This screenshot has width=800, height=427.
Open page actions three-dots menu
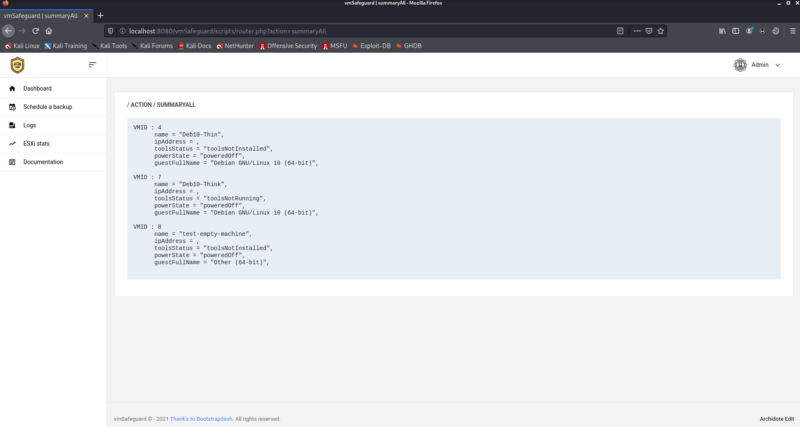635,31
